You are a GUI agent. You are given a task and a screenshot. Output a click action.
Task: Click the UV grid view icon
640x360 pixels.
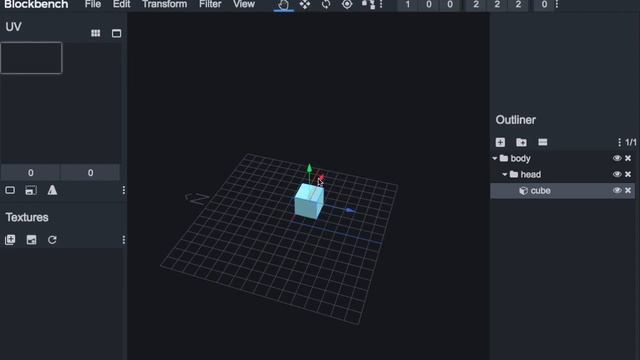[96, 33]
